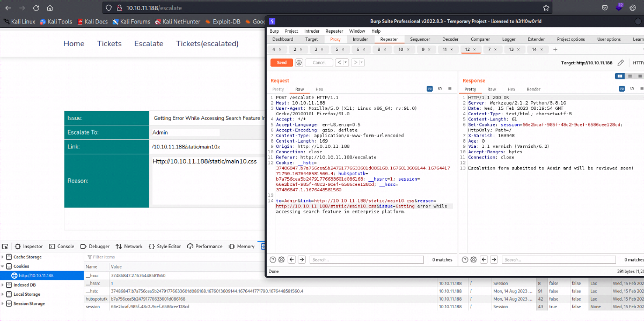
Task: Open search settings gear under Response pane
Action: pyautogui.click(x=473, y=260)
